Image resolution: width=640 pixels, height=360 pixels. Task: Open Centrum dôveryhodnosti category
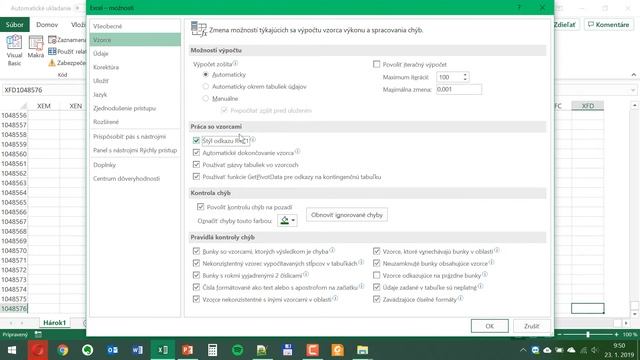(135, 178)
